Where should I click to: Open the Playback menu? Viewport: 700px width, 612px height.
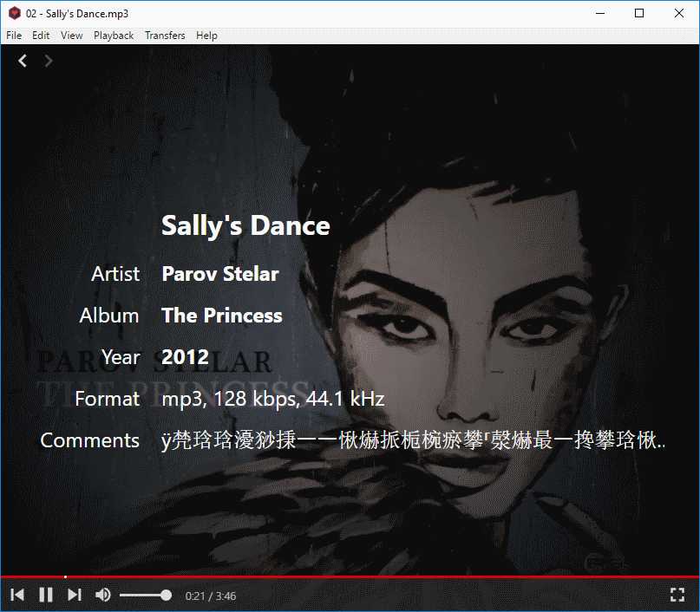click(114, 36)
